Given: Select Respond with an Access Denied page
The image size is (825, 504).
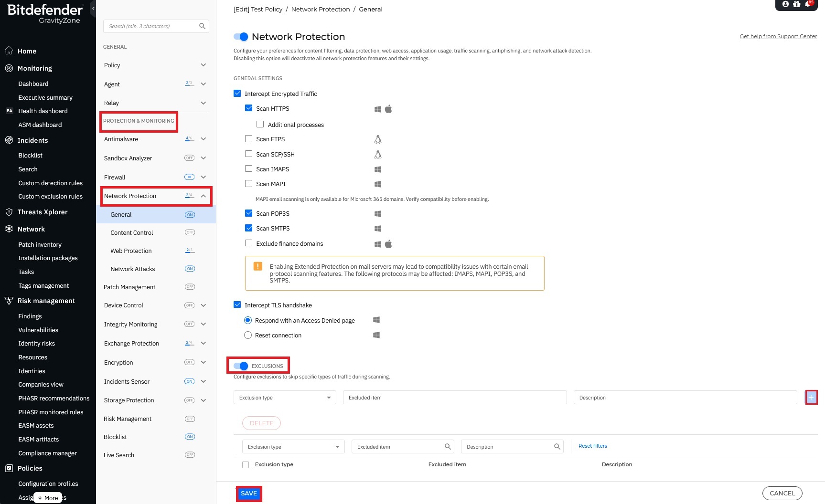Looking at the screenshot, I should [248, 320].
